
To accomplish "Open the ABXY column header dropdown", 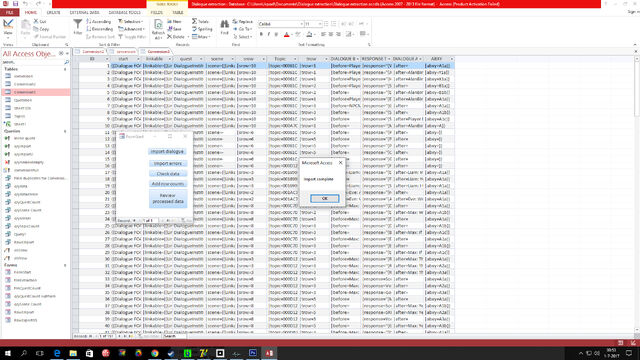I will pyautogui.click(x=451, y=59).
